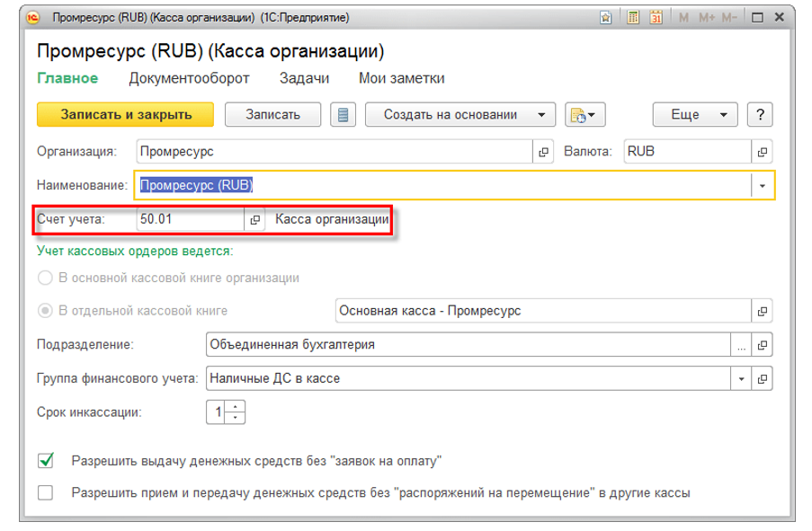Add the form to favorites with star icon

click(x=607, y=17)
